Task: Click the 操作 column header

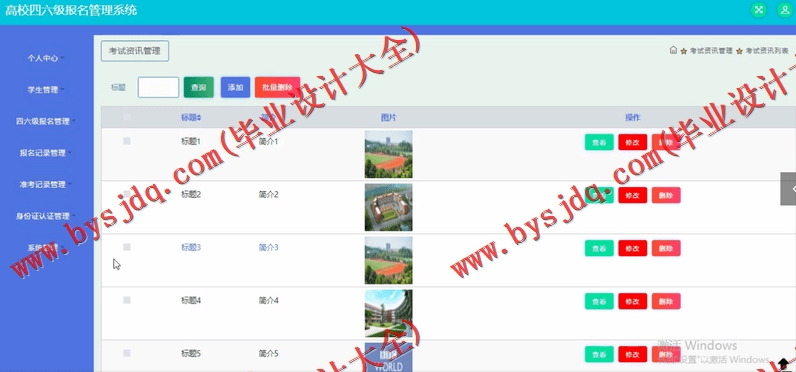Action: (x=633, y=118)
